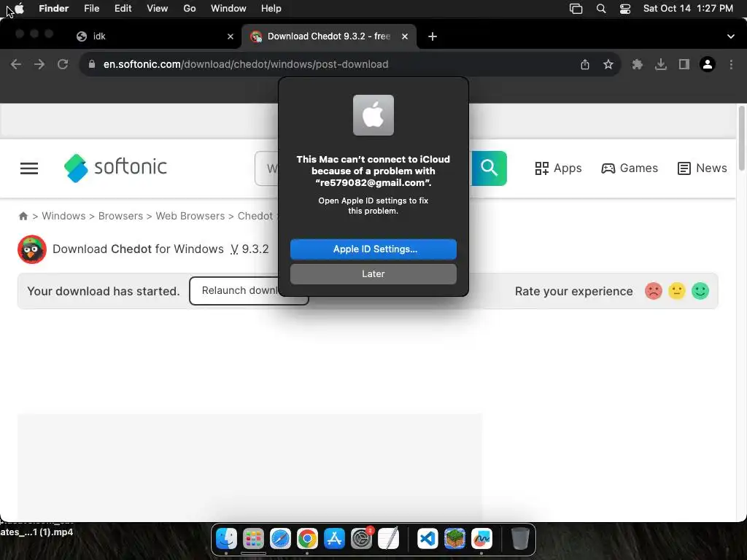Image resolution: width=747 pixels, height=560 pixels.
Task: Open Spotlight search in menu bar
Action: pyautogui.click(x=601, y=9)
